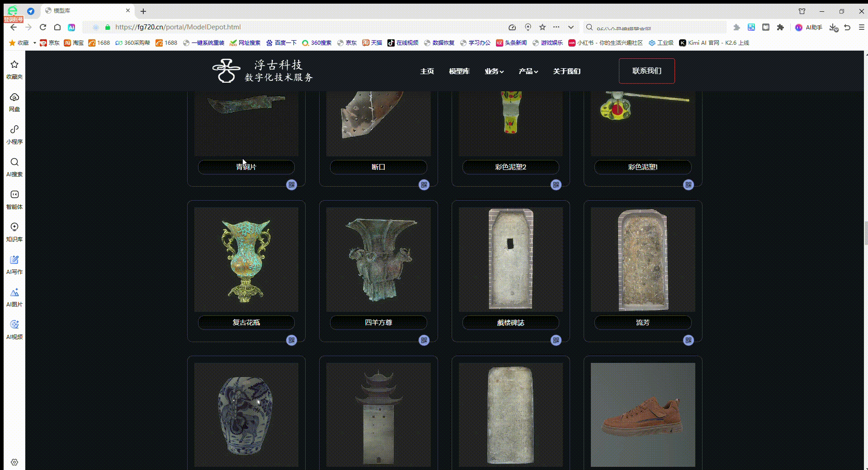Open the Kimi AI 官网 bookmark
868x470 pixels.
[714, 43]
